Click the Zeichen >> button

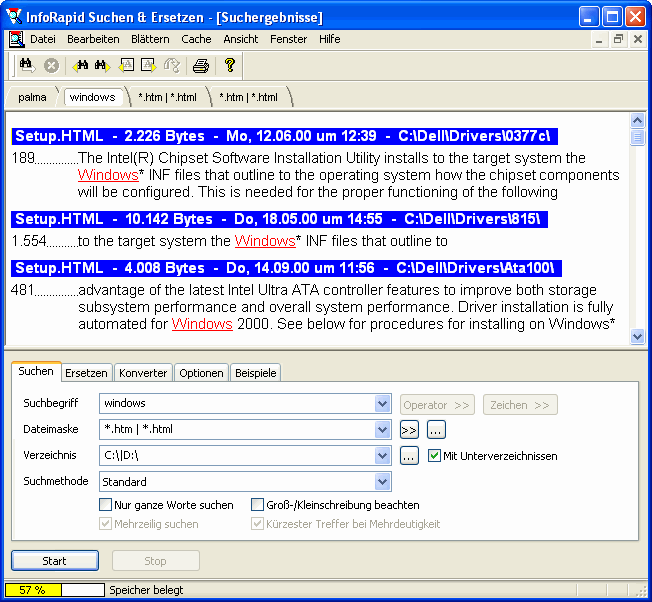coord(520,405)
